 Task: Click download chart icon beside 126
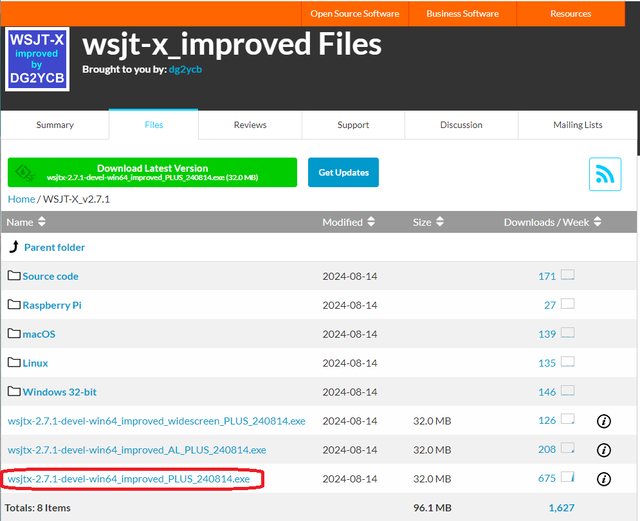567,419
